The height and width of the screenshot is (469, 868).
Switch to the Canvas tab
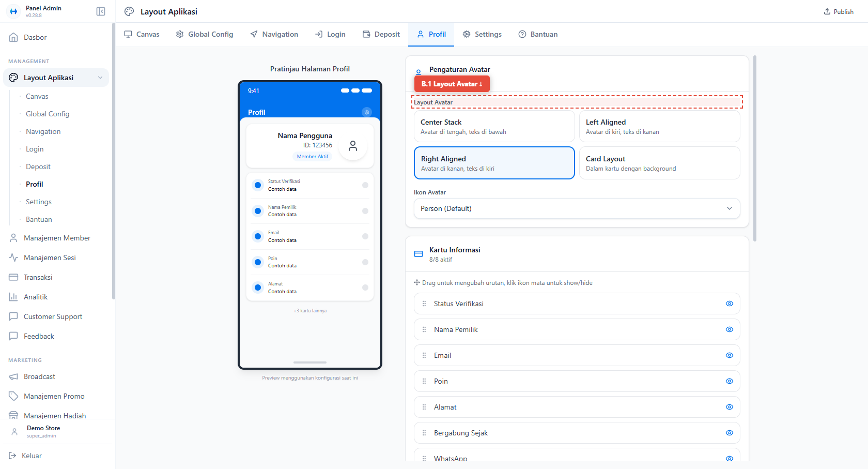[x=142, y=34]
